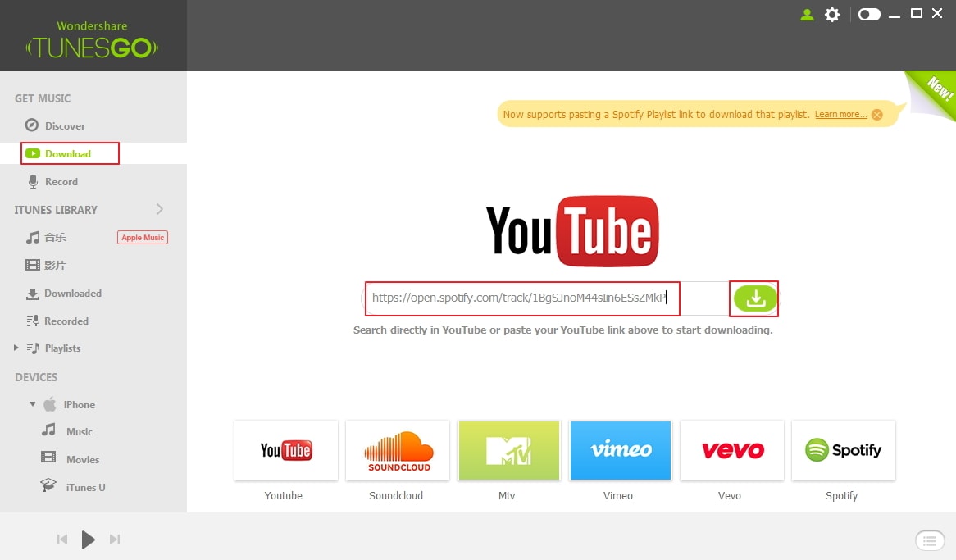Click the user account icon
Image resolution: width=956 pixels, height=560 pixels.
807,14
